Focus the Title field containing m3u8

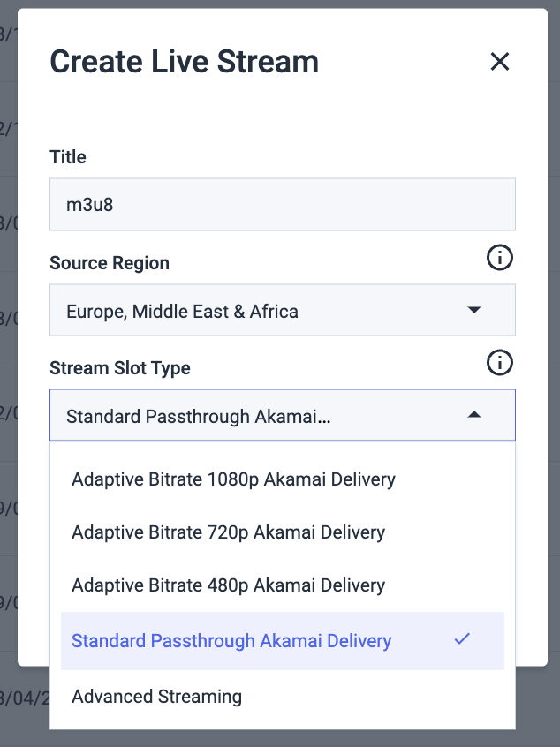[283, 204]
